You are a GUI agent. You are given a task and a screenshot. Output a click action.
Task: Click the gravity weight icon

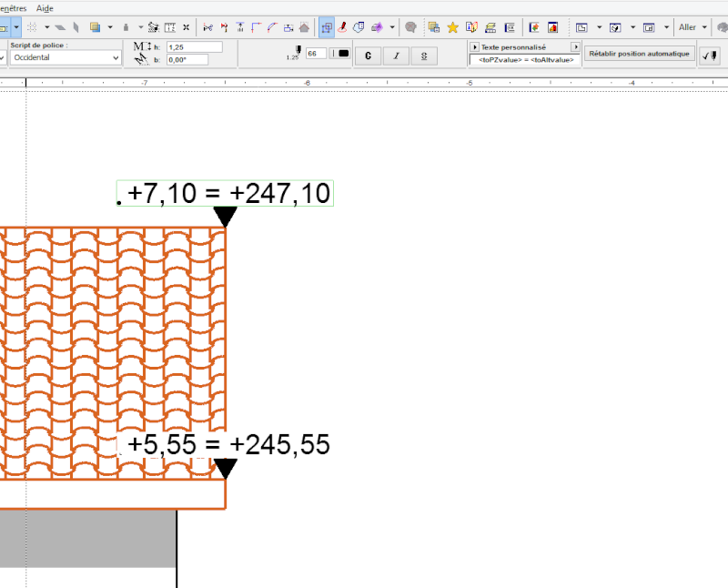click(x=126, y=27)
